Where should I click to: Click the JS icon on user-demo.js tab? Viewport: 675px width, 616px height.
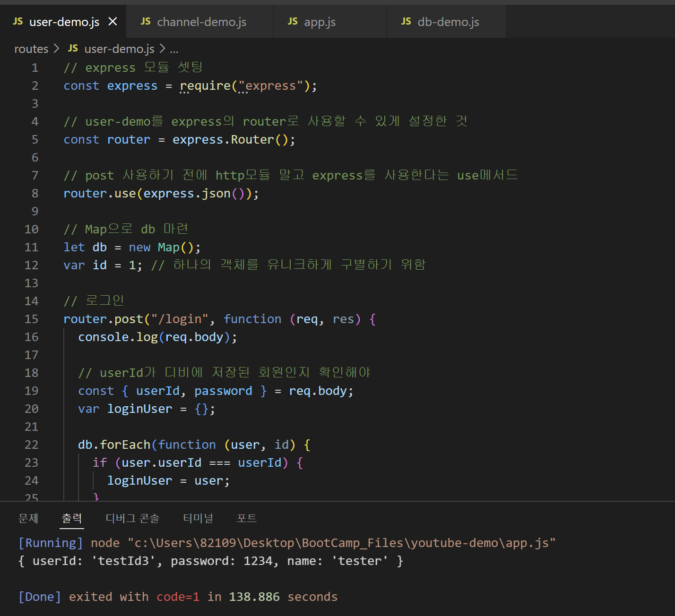pyautogui.click(x=18, y=22)
